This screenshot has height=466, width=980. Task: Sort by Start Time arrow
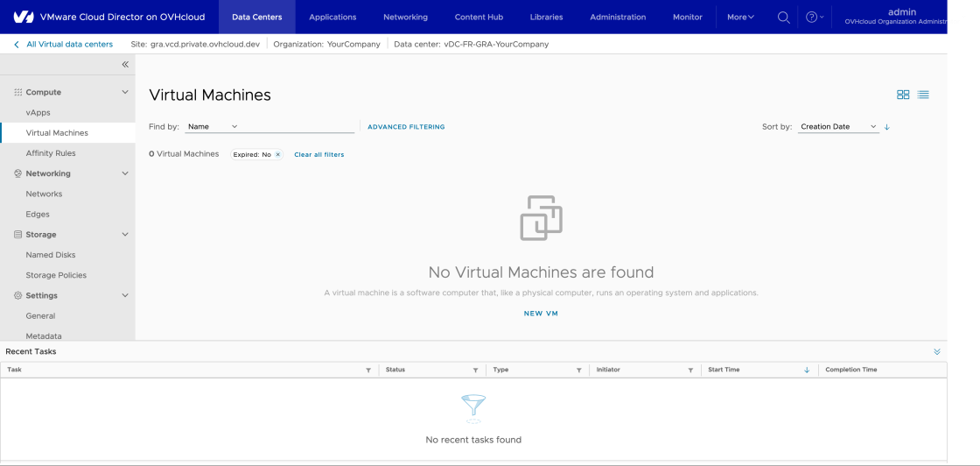[x=807, y=371]
